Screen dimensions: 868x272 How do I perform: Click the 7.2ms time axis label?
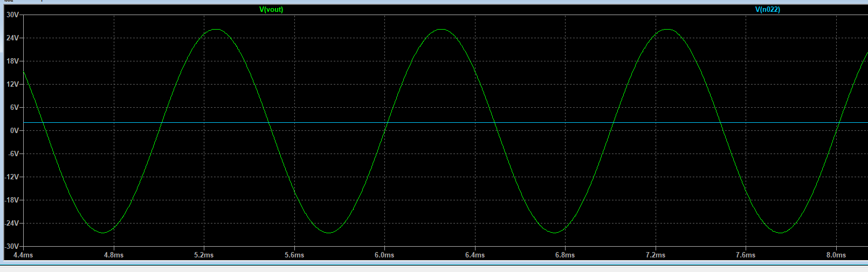coord(656,255)
